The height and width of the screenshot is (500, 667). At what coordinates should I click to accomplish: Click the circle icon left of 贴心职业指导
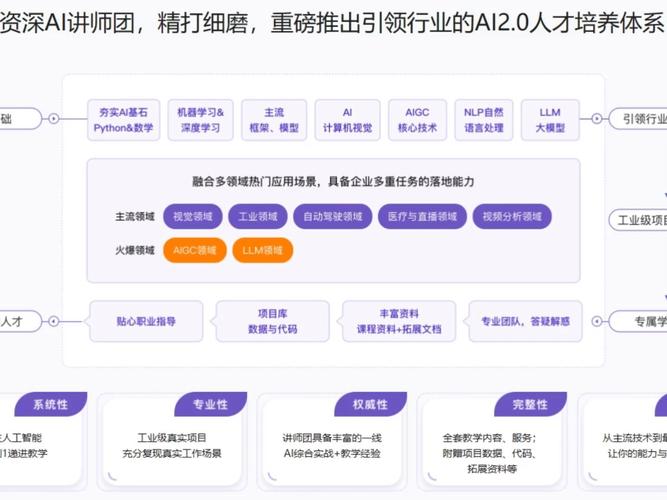(54, 321)
